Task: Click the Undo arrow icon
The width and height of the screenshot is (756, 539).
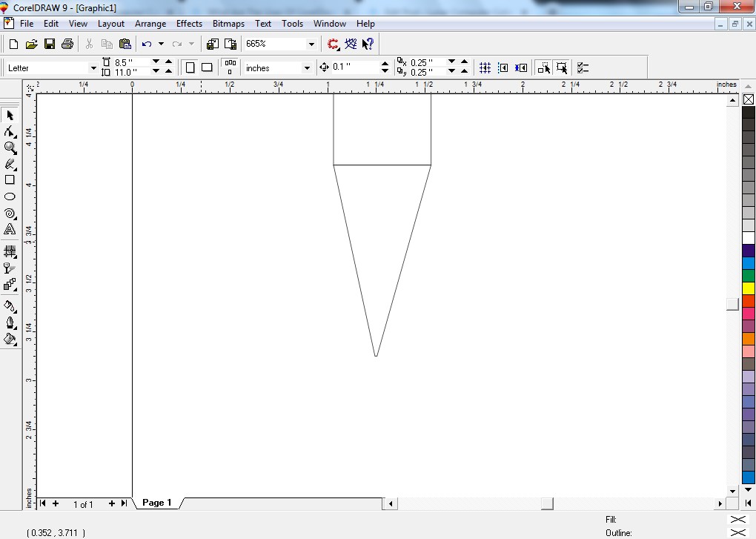Action: [x=147, y=44]
